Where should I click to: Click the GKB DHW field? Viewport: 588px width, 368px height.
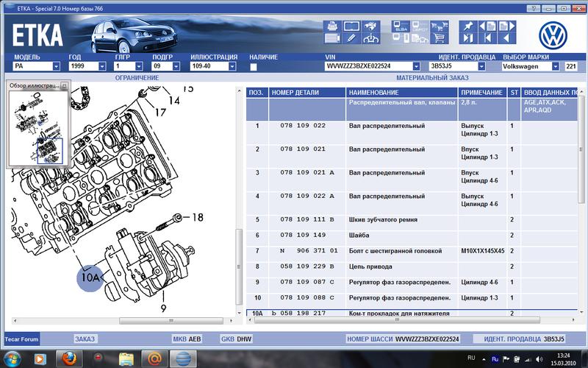236,339
